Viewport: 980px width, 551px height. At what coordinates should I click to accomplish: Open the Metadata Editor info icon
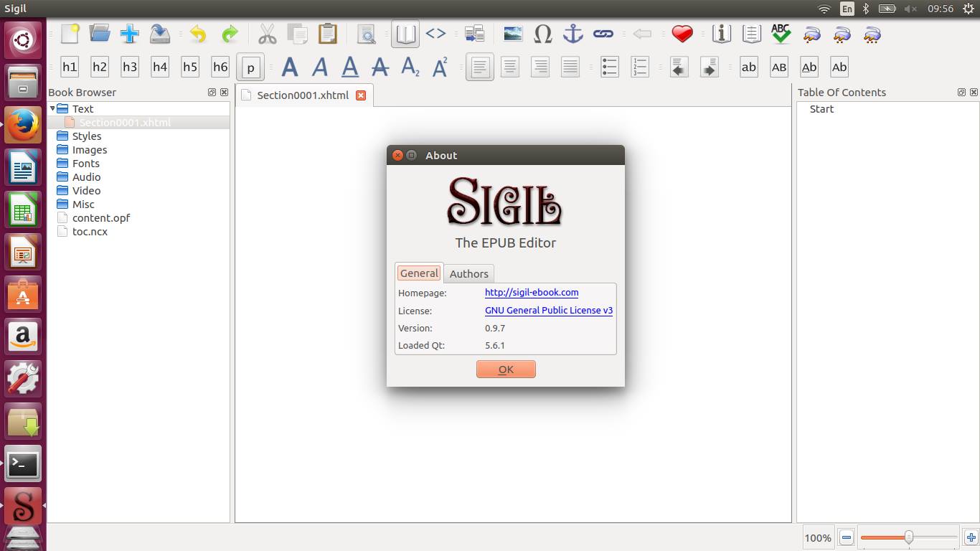click(x=721, y=33)
